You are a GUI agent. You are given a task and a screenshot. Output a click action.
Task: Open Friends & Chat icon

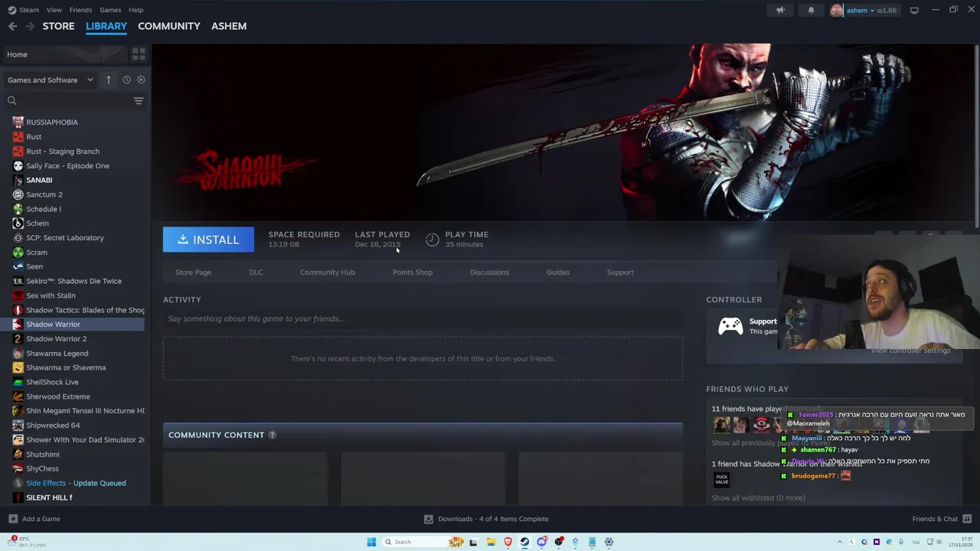pyautogui.click(x=967, y=519)
